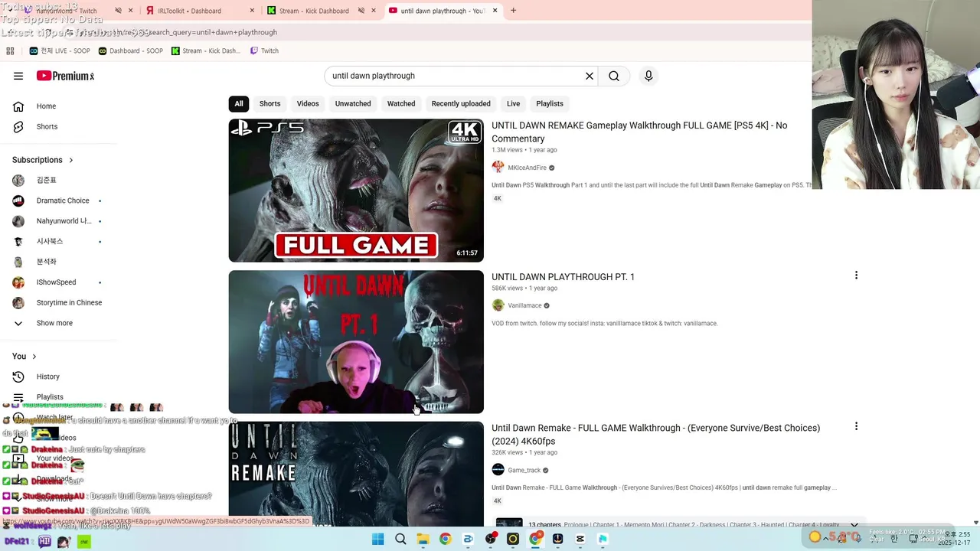Start voice search with the microphone
The height and width of the screenshot is (551, 980).
[x=648, y=76]
